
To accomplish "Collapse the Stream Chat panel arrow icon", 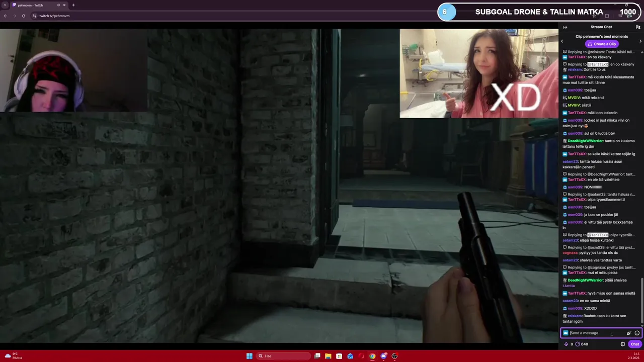I will pyautogui.click(x=565, y=27).
